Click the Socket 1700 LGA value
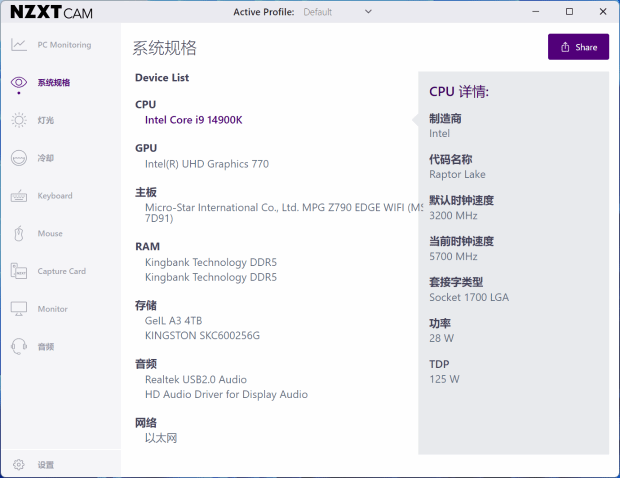Image resolution: width=620 pixels, height=478 pixels. pos(469,297)
